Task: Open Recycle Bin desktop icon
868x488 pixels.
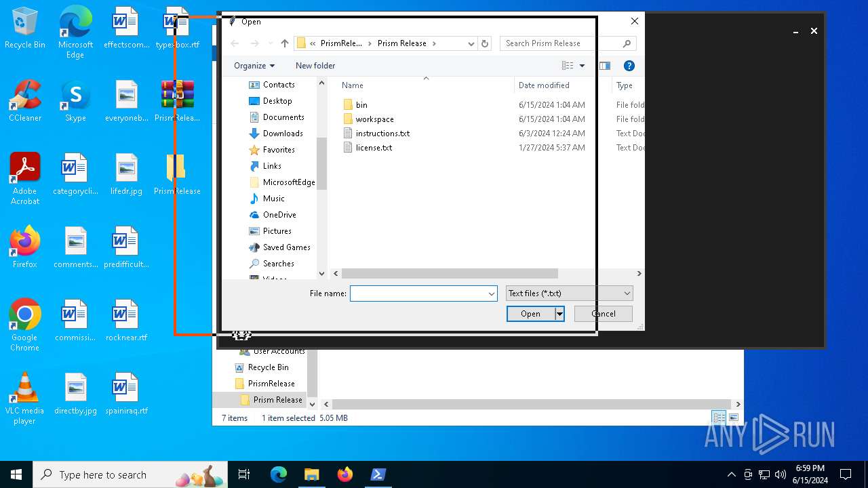Action: click(25, 28)
